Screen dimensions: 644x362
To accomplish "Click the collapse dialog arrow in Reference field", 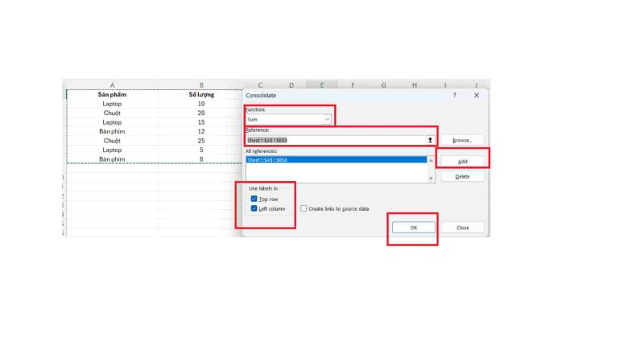I will (430, 140).
